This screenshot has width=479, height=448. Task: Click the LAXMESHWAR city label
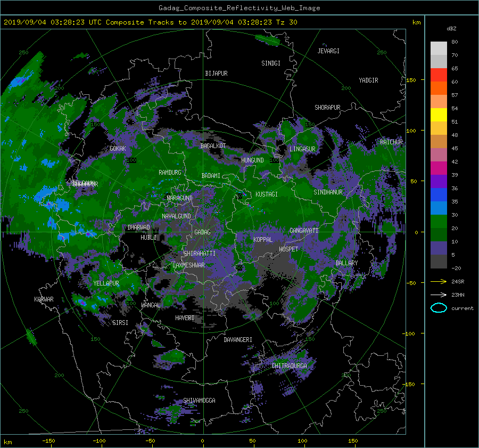pos(188,265)
